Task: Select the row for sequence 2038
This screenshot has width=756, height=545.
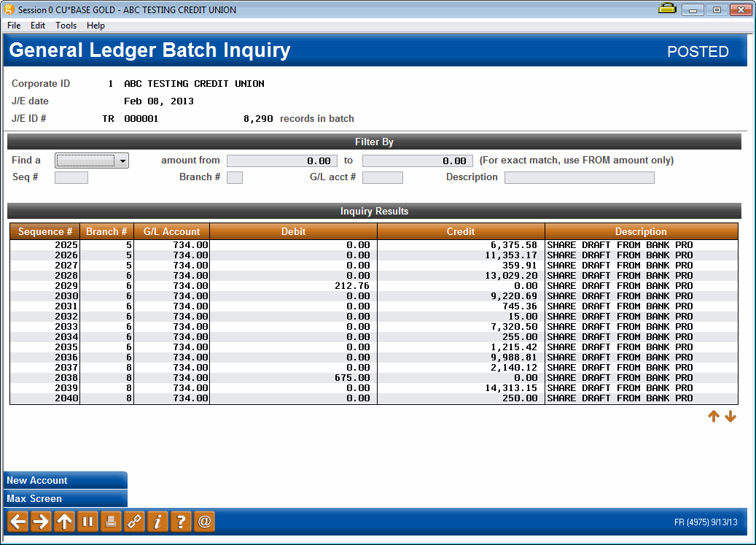Action: pyautogui.click(x=292, y=377)
